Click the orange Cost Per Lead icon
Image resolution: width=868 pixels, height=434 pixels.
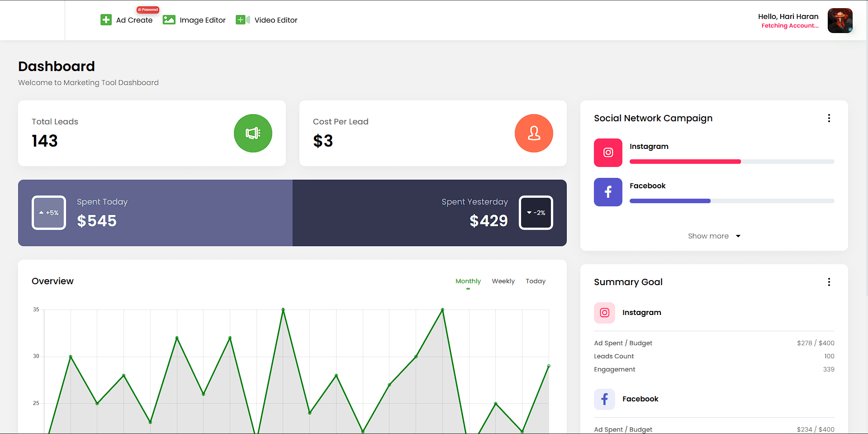534,134
